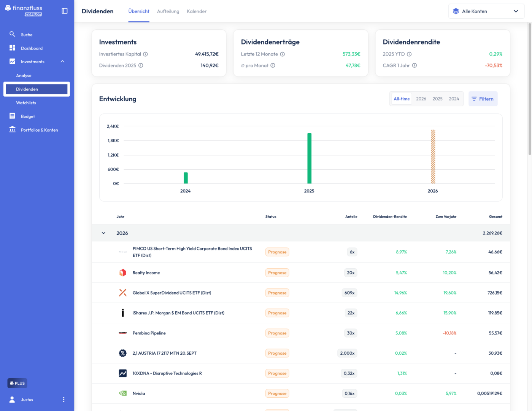Click the -10,18% Pembina value

pyautogui.click(x=449, y=333)
